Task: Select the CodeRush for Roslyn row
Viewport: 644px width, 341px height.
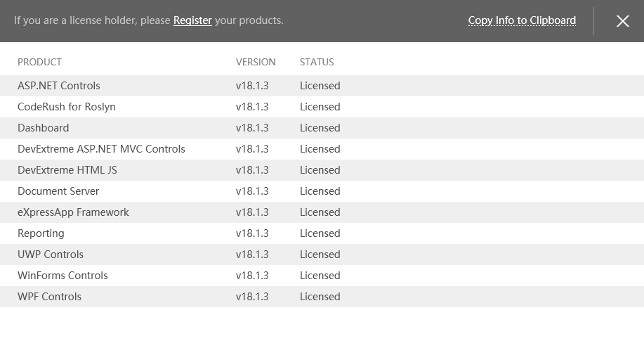Action: click(x=67, y=107)
